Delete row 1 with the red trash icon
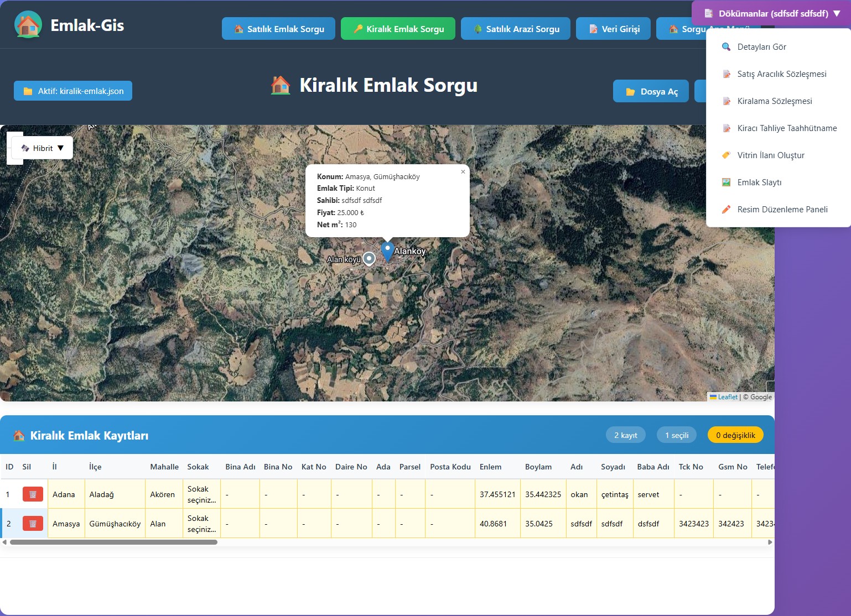 (33, 494)
